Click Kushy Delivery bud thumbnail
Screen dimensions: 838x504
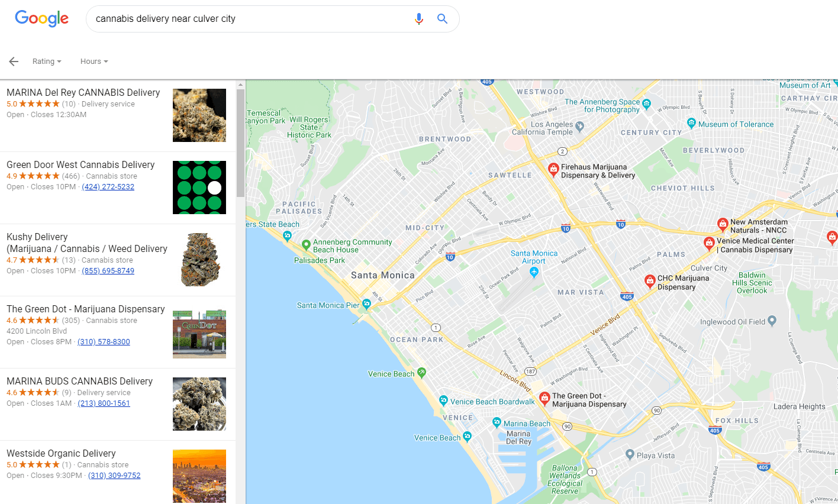(199, 260)
